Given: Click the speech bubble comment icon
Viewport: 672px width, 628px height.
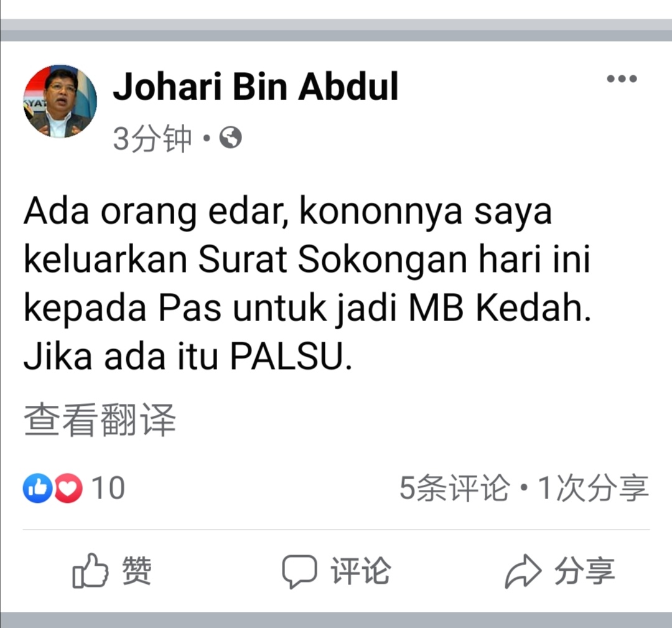Looking at the screenshot, I should [x=299, y=571].
